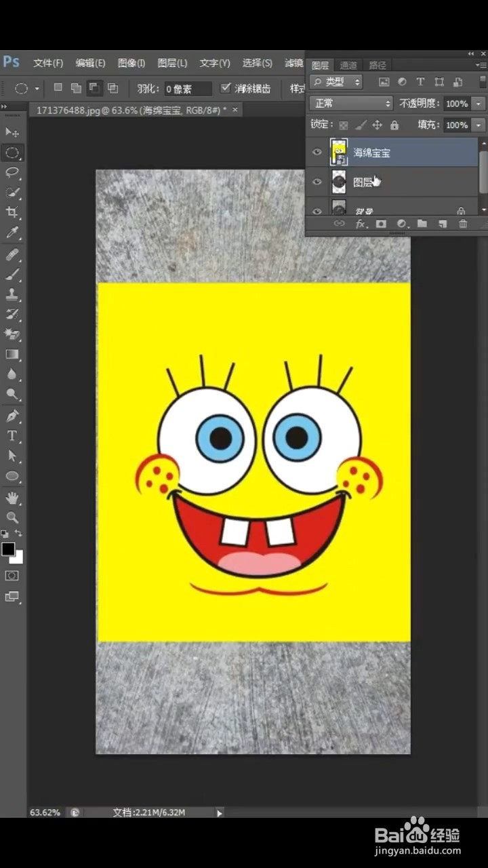Image resolution: width=488 pixels, height=868 pixels.
Task: Select the Gradient tool
Action: [x=12, y=354]
